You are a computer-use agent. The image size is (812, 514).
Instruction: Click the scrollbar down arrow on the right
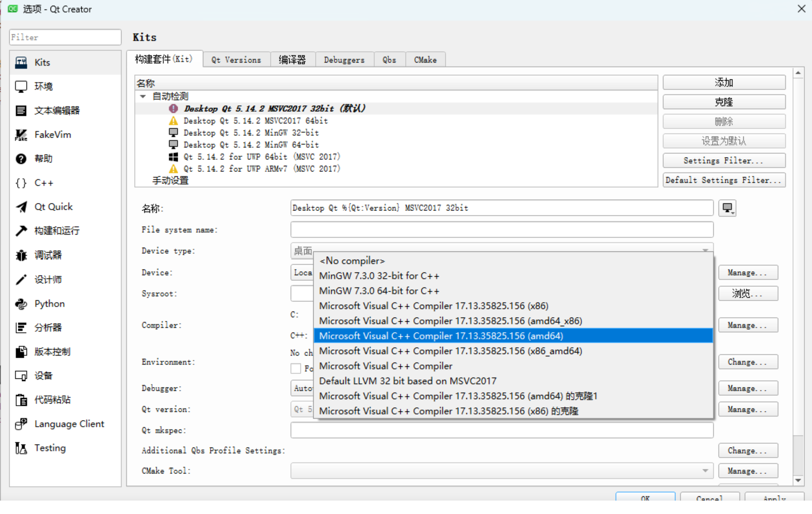pos(798,480)
